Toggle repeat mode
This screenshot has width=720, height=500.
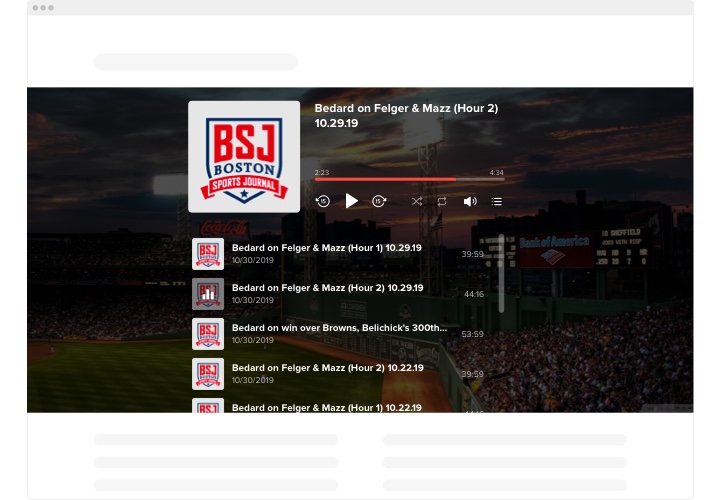[x=442, y=201]
